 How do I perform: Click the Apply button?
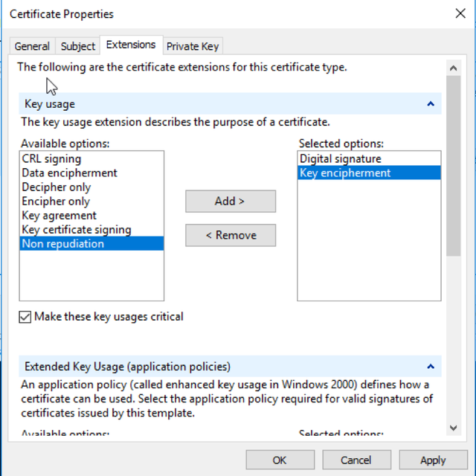click(433, 460)
